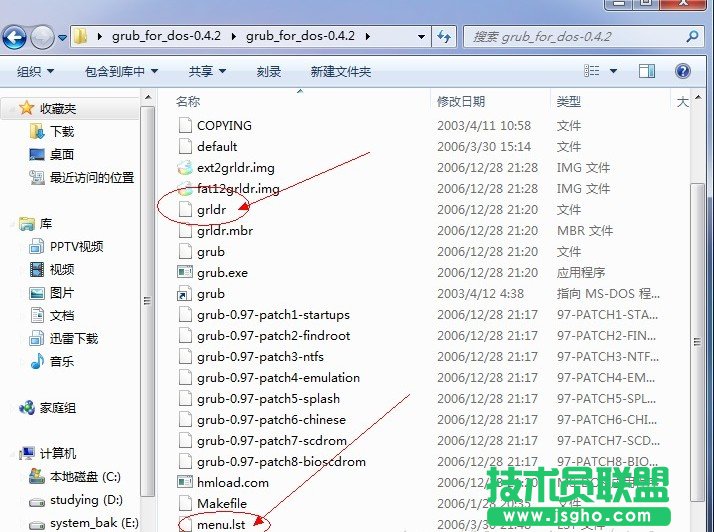714x532 pixels.
Task: Select 家庭组 in the navigation pane
Action: [x=58, y=408]
